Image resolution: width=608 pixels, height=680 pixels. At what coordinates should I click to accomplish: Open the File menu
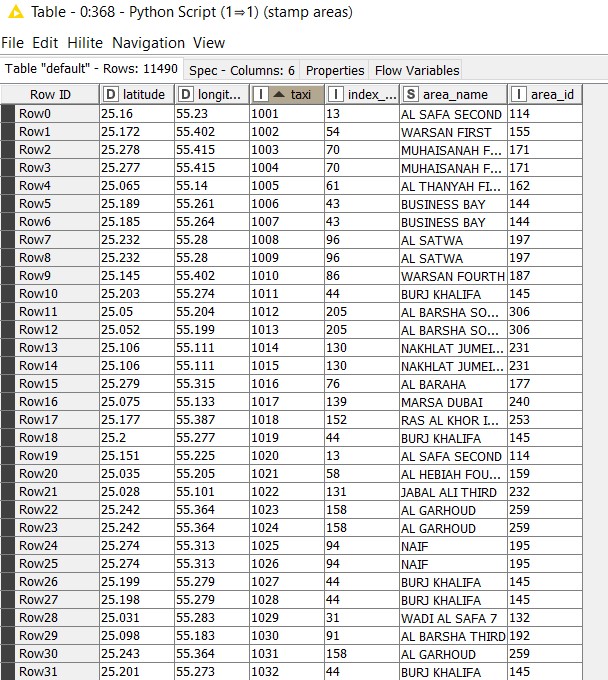[13, 42]
